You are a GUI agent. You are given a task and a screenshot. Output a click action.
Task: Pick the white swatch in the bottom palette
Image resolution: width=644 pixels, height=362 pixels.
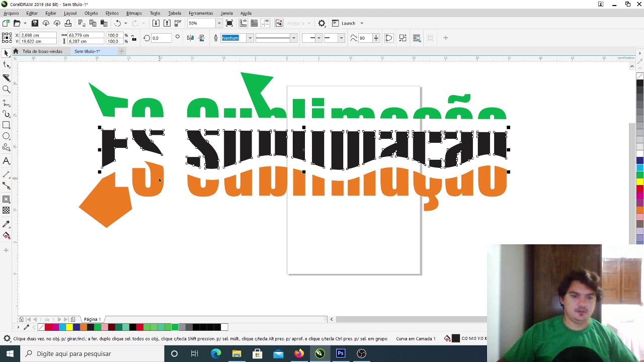[224, 327]
